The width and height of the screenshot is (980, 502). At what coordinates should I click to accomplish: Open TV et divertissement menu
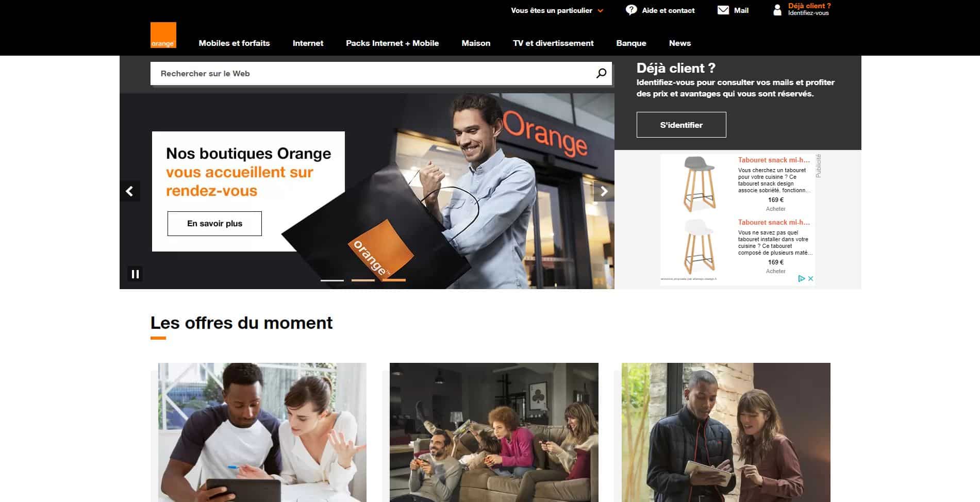click(x=553, y=43)
